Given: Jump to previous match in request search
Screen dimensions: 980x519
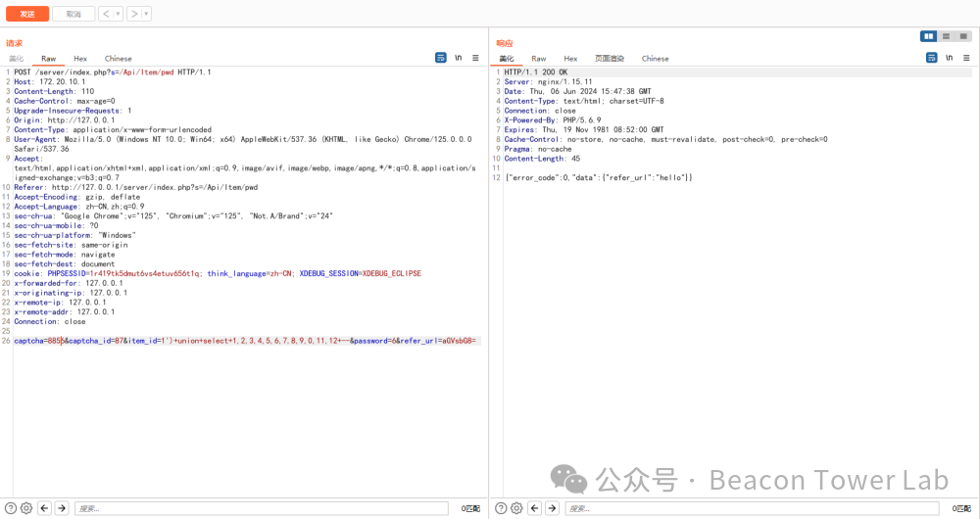Looking at the screenshot, I should [44, 508].
